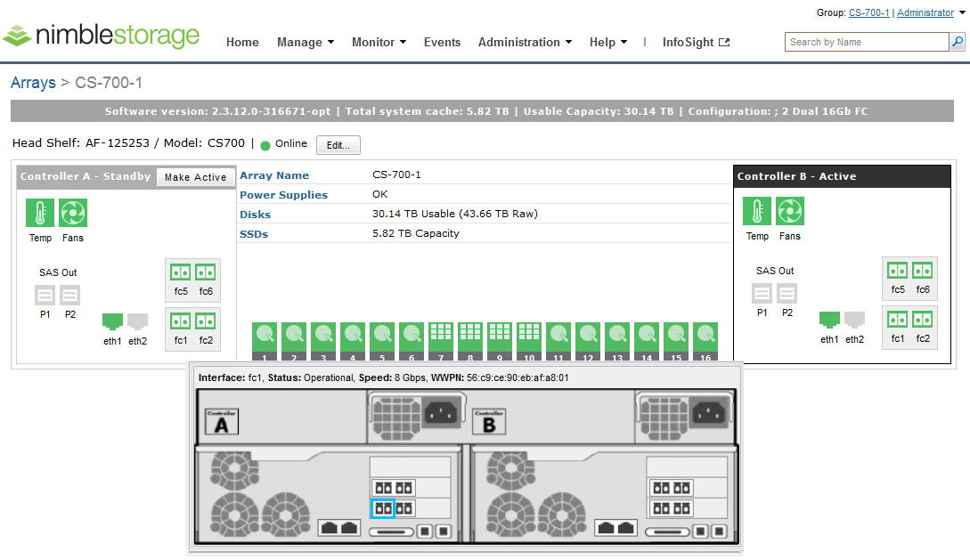This screenshot has height=560, width=970.
Task: Click the Disks label
Action: coord(256,215)
